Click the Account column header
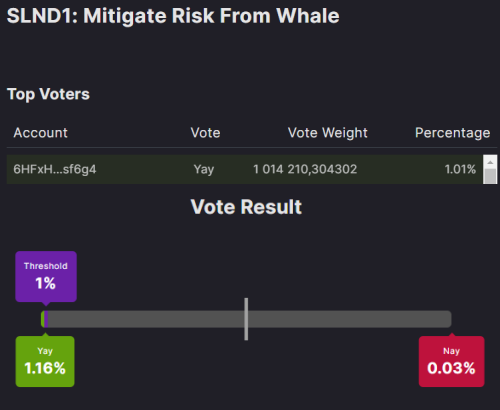The width and height of the screenshot is (500, 410). point(40,133)
